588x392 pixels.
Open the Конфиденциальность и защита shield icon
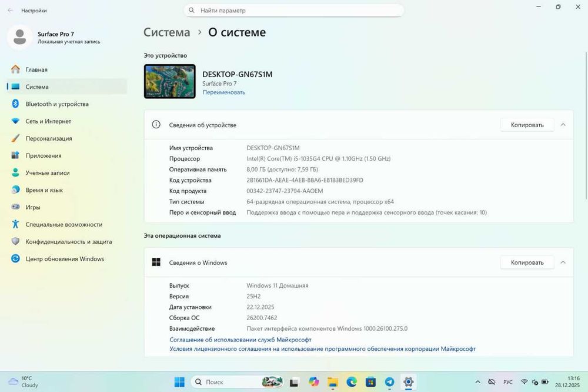[x=15, y=241]
